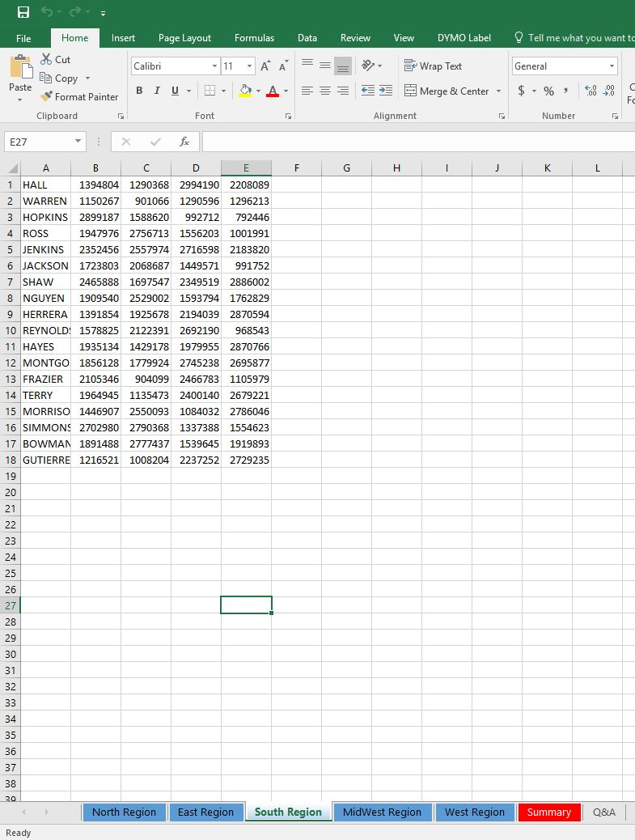Click the Borders icon
This screenshot has height=840, width=635.
click(x=210, y=91)
